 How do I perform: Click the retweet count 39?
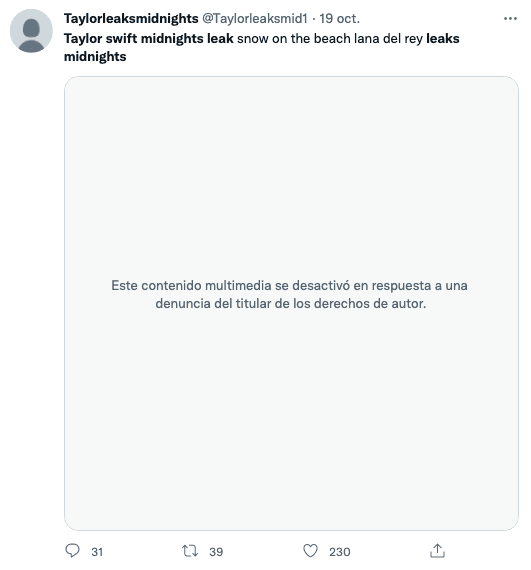pos(216,552)
